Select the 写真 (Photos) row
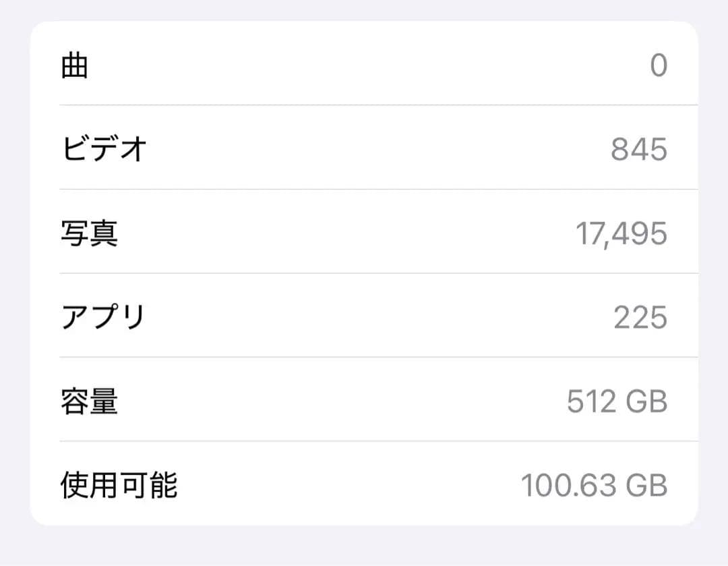728x566 pixels. pos(364,233)
